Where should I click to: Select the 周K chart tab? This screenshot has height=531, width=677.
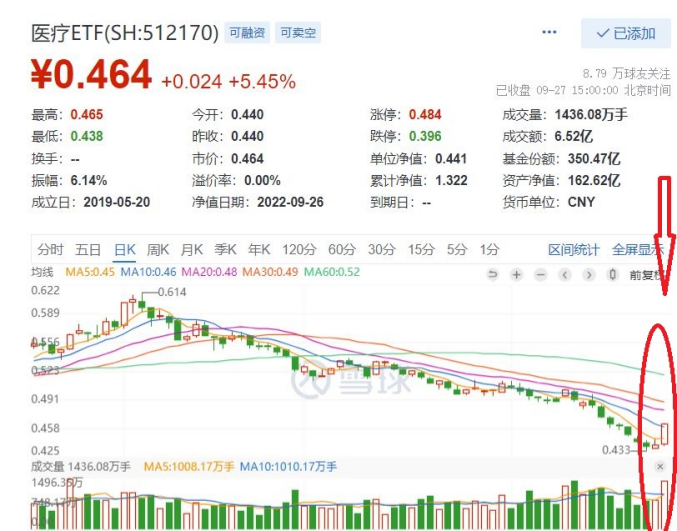click(158, 250)
